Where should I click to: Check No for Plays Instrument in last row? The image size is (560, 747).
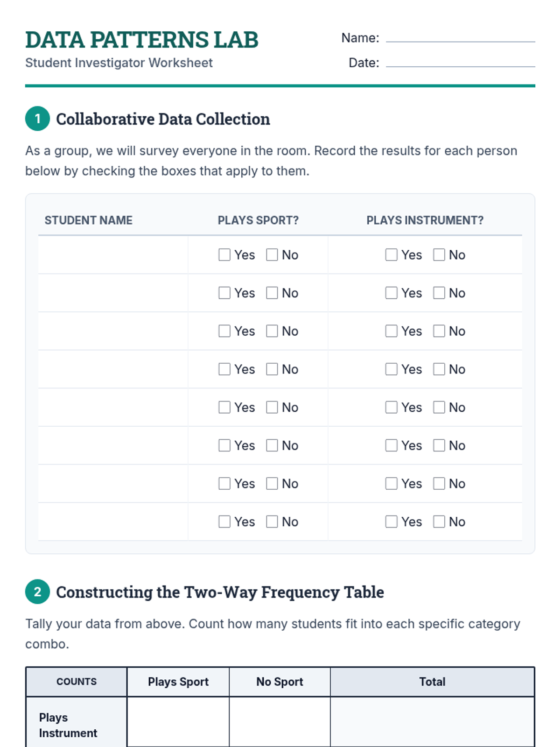pyautogui.click(x=439, y=521)
